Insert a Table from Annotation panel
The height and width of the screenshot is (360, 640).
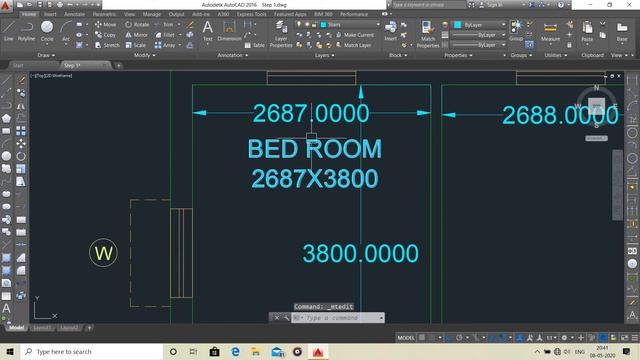click(255, 45)
